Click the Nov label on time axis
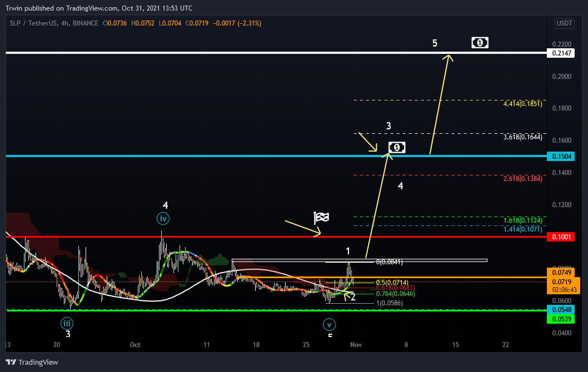 (356, 345)
